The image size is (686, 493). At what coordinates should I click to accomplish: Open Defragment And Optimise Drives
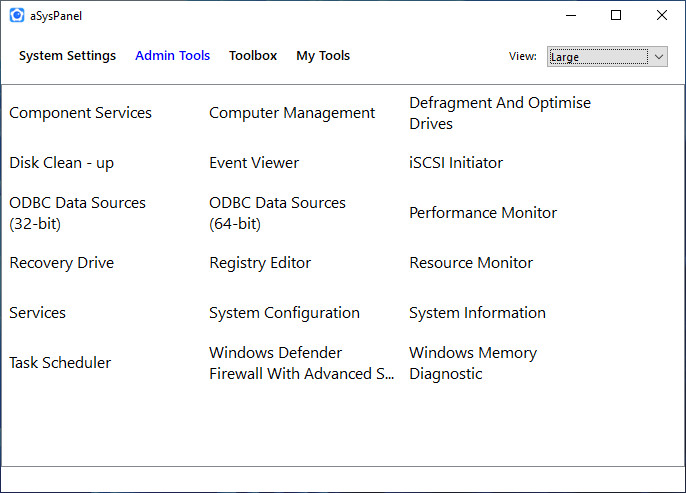(500, 113)
